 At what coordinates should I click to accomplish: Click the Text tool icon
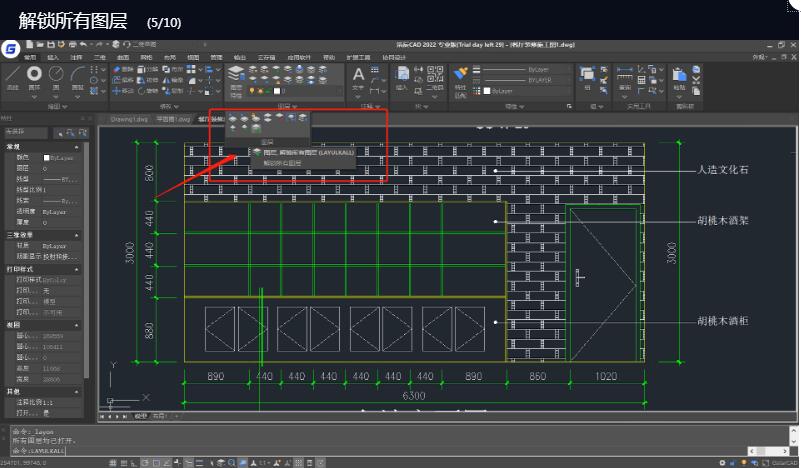point(360,75)
